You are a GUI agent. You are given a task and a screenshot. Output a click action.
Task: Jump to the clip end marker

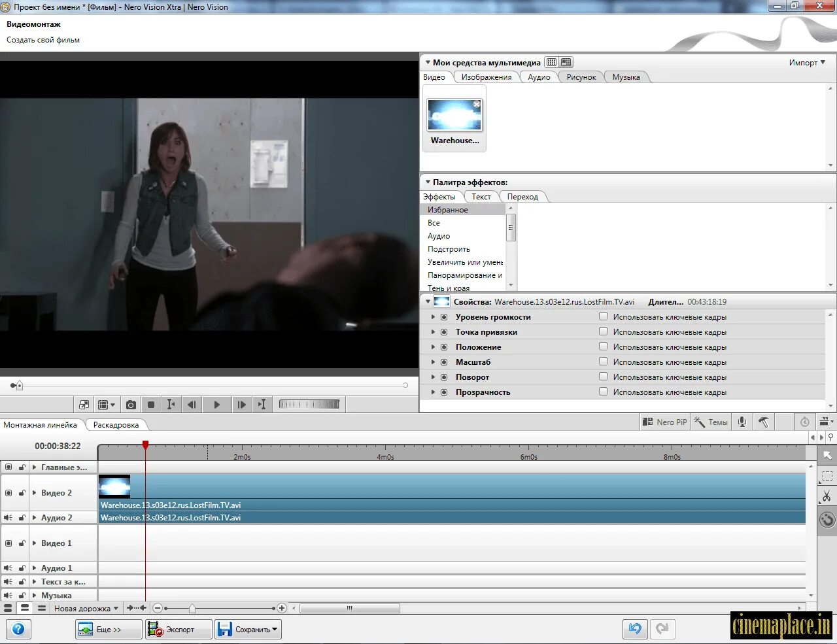[262, 405]
